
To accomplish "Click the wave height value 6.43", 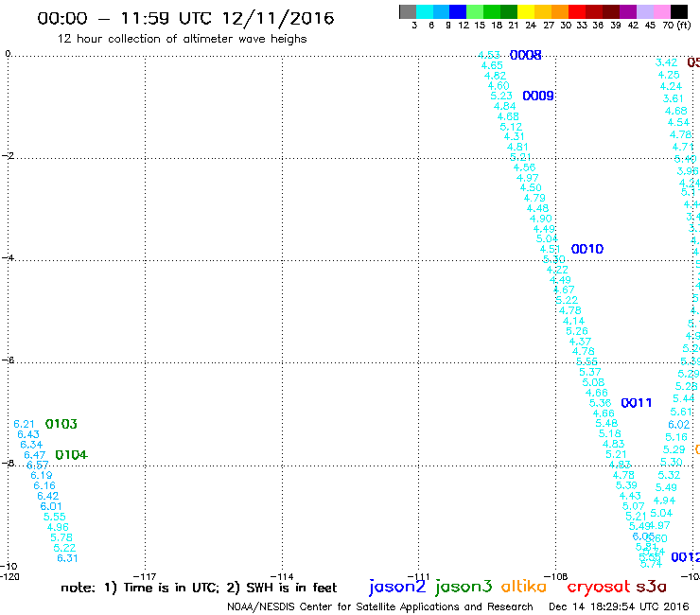I will 28,434.
